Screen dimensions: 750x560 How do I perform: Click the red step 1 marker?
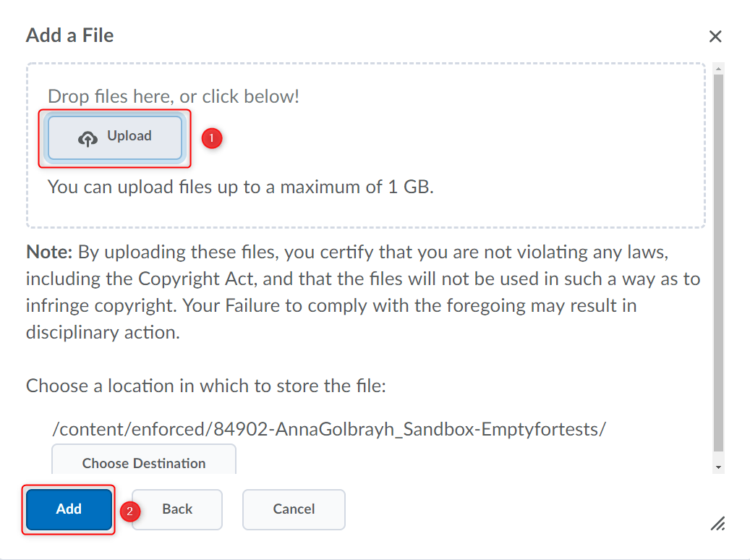pyautogui.click(x=211, y=137)
